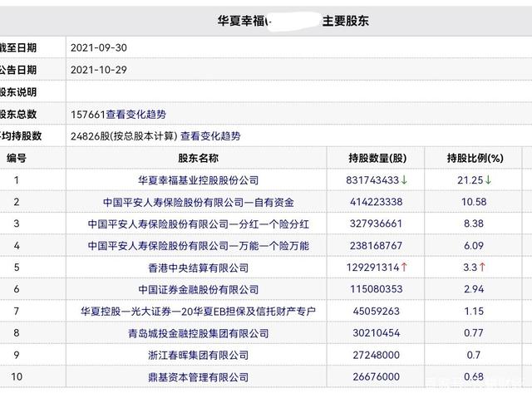Click red up arrow next to 3.3
Viewport: 532px width, 398px height.
point(482,268)
